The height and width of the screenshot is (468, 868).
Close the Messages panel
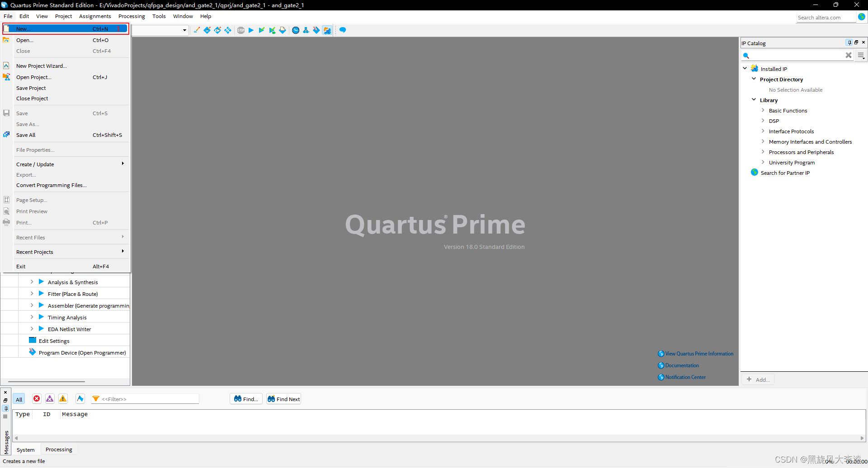pos(5,392)
